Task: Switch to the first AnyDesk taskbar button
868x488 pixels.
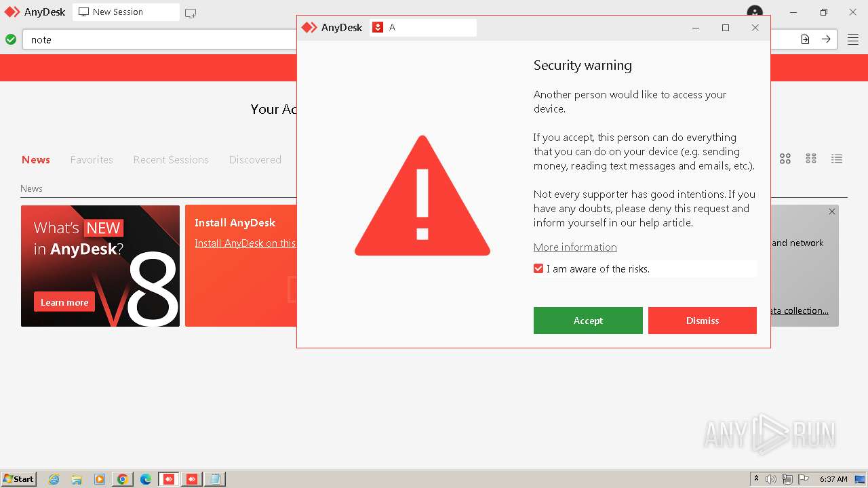Action: [x=169, y=479]
